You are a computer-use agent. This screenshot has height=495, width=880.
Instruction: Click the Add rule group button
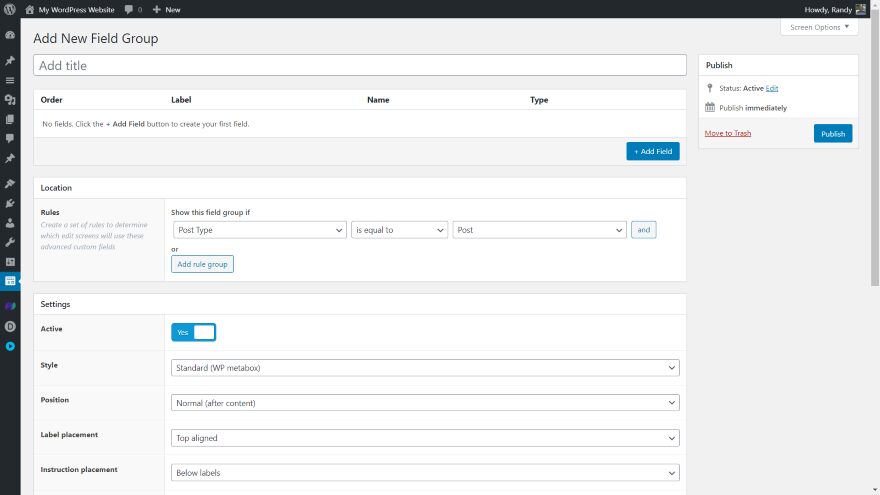tap(202, 264)
